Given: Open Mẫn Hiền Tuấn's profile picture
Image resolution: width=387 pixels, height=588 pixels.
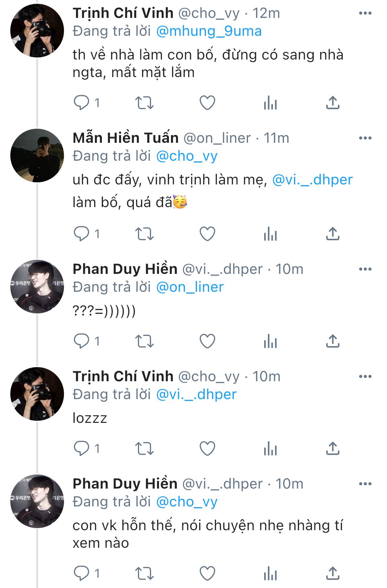Looking at the screenshot, I should [x=37, y=156].
